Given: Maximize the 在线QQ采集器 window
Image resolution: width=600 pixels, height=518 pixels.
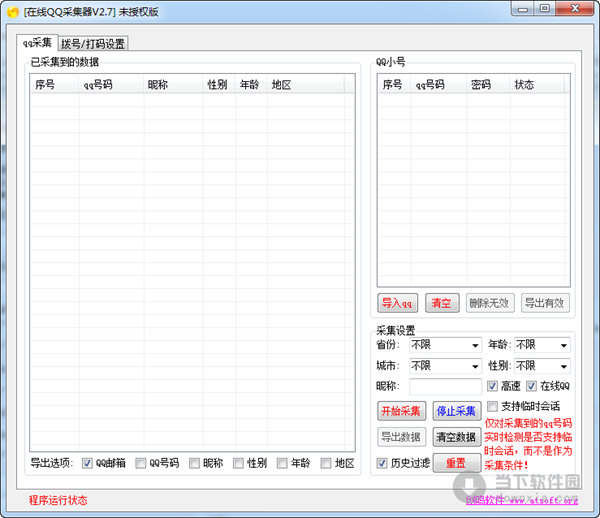Looking at the screenshot, I should (x=545, y=9).
